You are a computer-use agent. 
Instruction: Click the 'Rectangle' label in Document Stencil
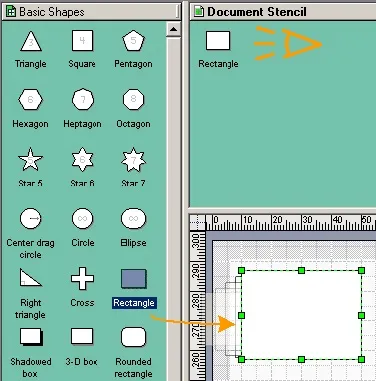click(218, 64)
